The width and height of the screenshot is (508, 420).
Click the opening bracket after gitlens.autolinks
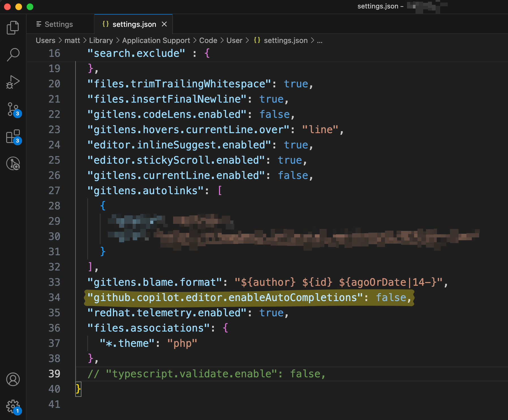tap(220, 191)
